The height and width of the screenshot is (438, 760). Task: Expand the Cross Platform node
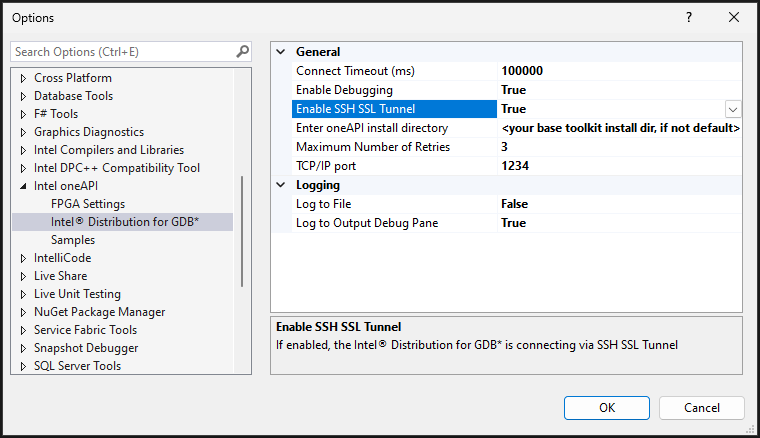coord(24,78)
